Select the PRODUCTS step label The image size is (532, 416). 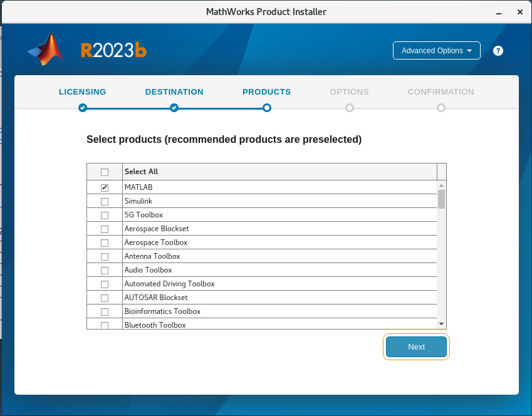pyautogui.click(x=267, y=92)
